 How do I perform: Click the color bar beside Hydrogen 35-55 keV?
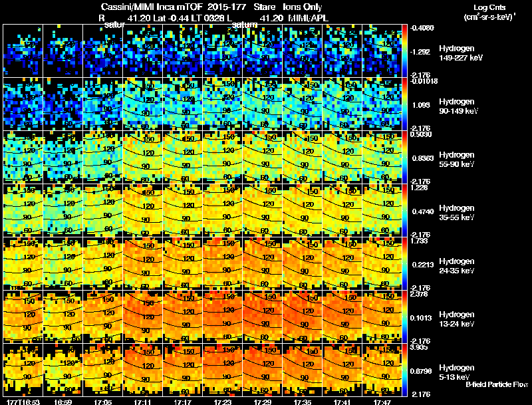(x=404, y=210)
